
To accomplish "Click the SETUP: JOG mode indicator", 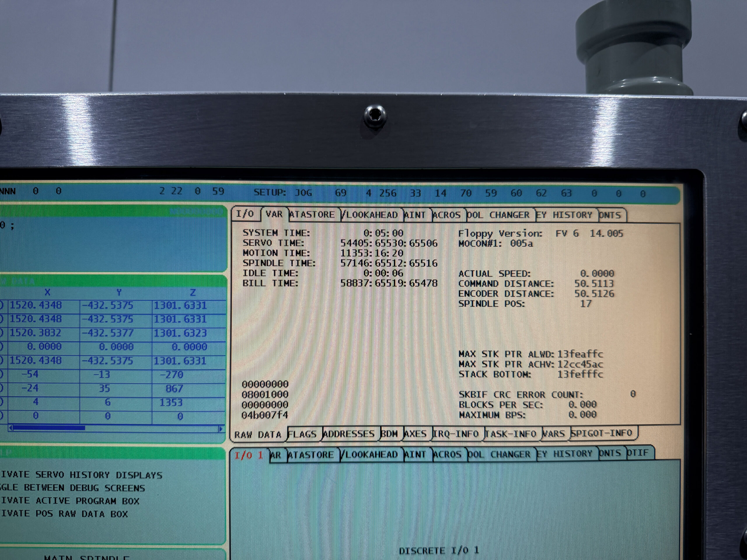I will point(283,192).
